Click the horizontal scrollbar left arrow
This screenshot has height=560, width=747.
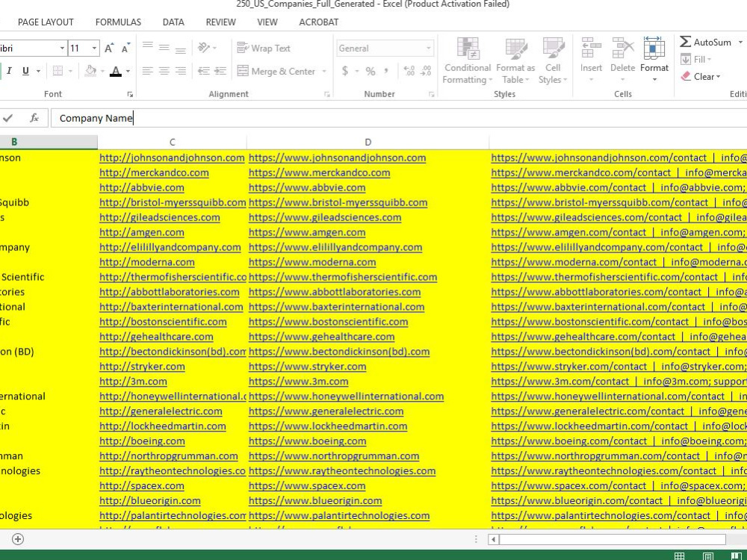coord(494,540)
